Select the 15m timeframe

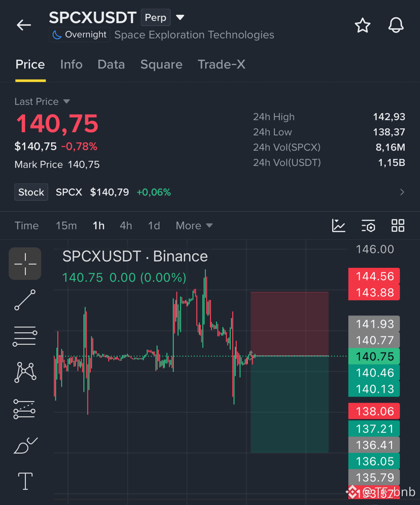(66, 226)
